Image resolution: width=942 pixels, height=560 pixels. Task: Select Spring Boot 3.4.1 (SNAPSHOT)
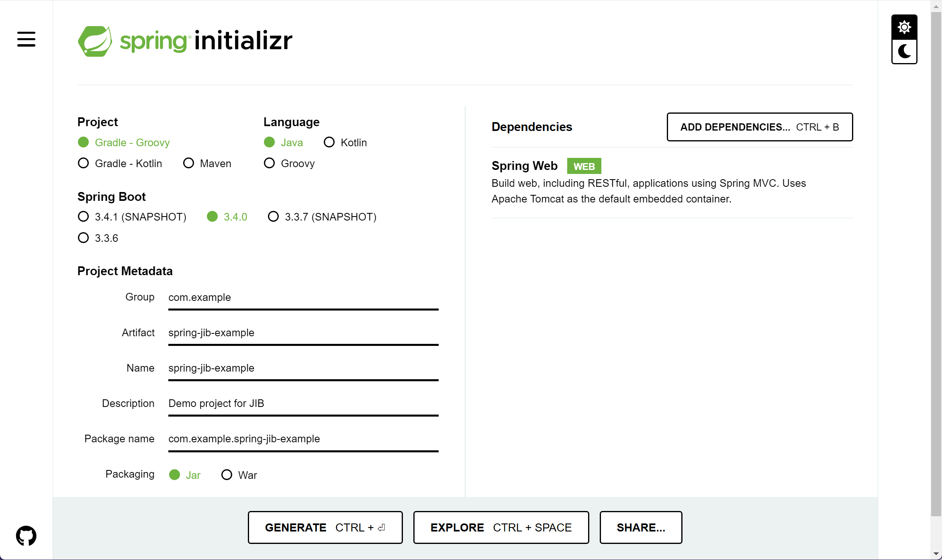132,217
